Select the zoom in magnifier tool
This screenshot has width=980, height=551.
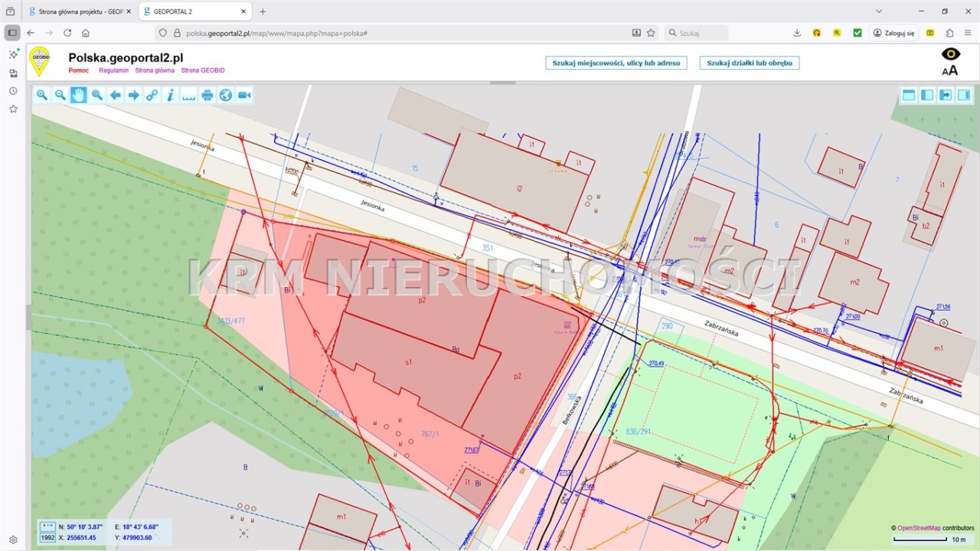point(42,95)
